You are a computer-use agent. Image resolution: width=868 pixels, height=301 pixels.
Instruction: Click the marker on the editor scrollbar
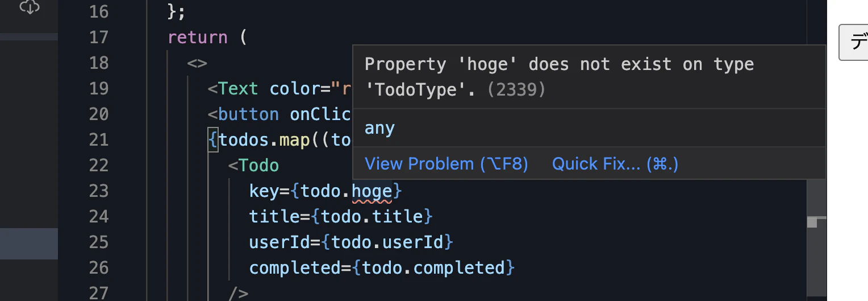(x=812, y=222)
